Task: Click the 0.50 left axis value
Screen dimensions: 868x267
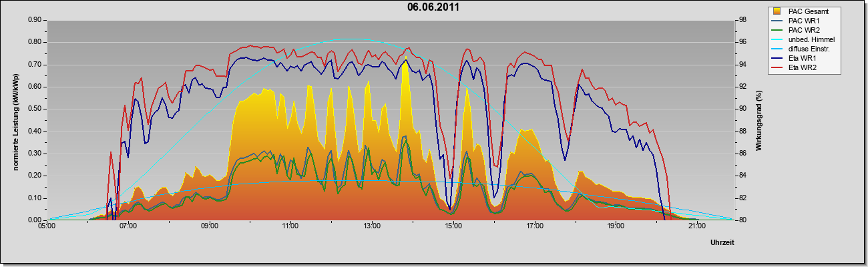Action: pyautogui.click(x=34, y=109)
